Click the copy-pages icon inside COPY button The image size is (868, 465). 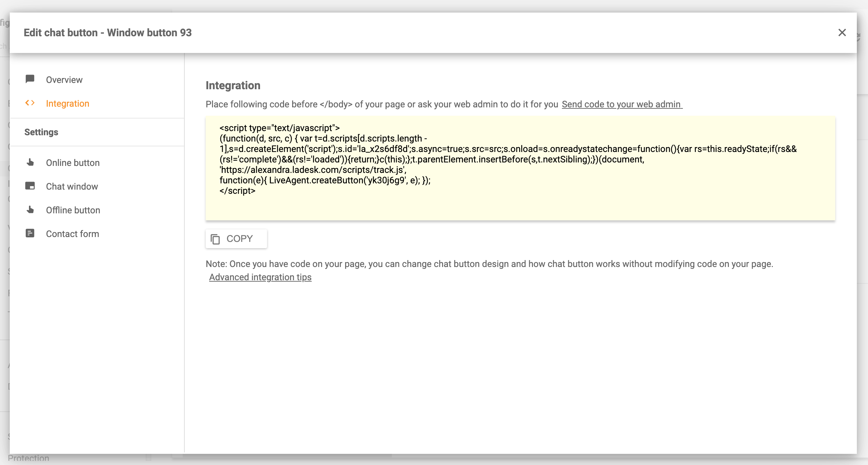(x=215, y=238)
